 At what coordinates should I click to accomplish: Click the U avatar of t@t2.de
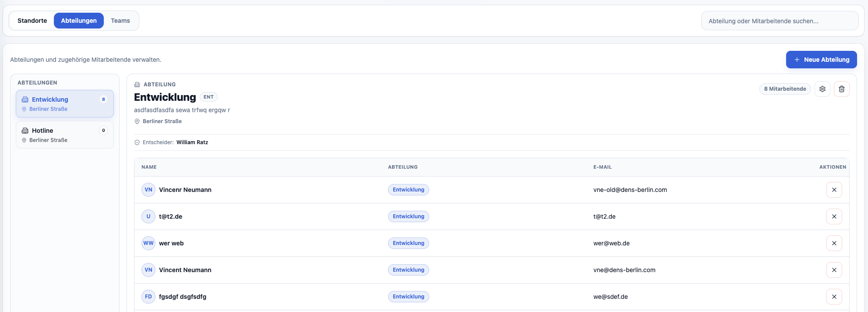148,216
